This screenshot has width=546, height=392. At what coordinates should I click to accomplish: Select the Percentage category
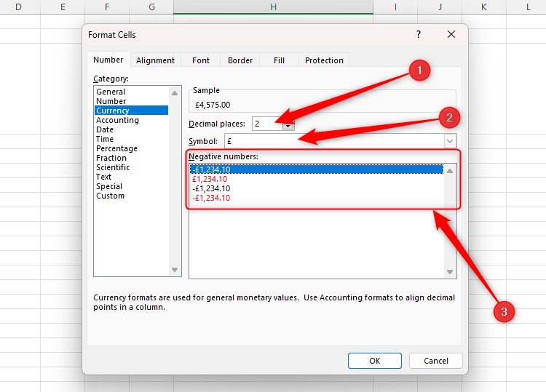pyautogui.click(x=132, y=148)
